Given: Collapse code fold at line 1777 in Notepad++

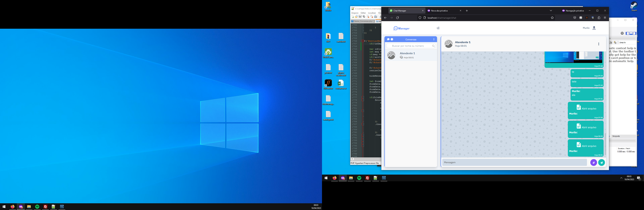Looking at the screenshot, I should point(363,97).
